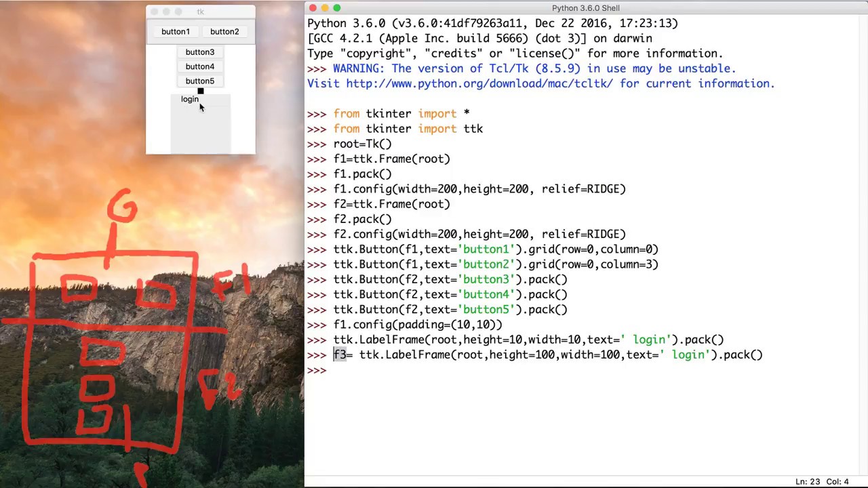Viewport: 868px width, 488px height.
Task: Click the 'button5' string in the shell
Action: click(x=486, y=310)
